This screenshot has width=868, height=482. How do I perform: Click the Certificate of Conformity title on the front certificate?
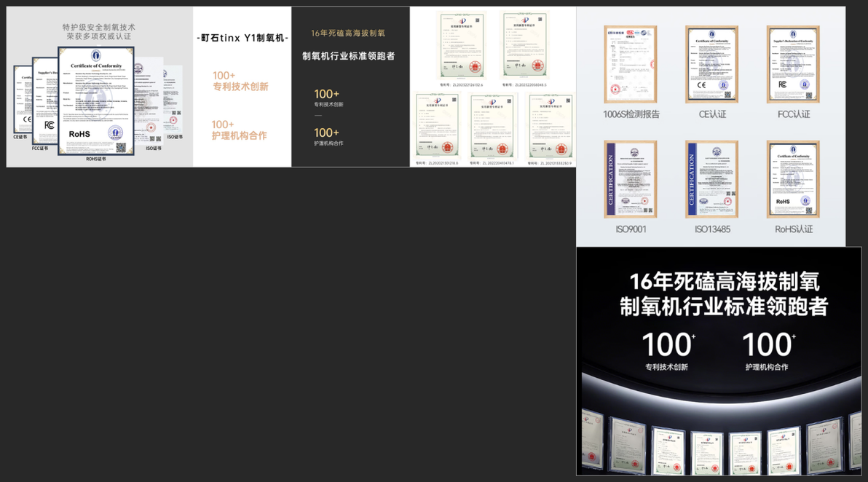tap(96, 66)
